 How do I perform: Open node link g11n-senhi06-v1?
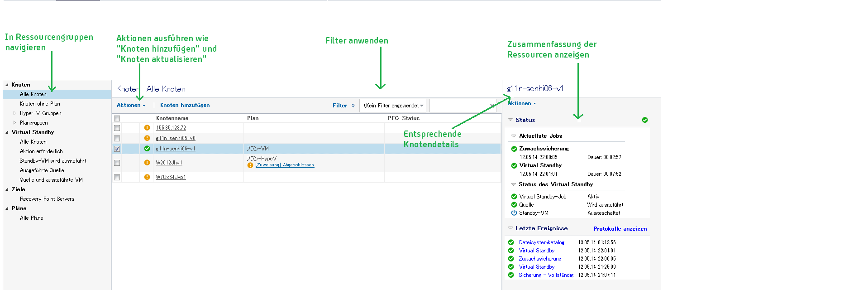point(176,149)
